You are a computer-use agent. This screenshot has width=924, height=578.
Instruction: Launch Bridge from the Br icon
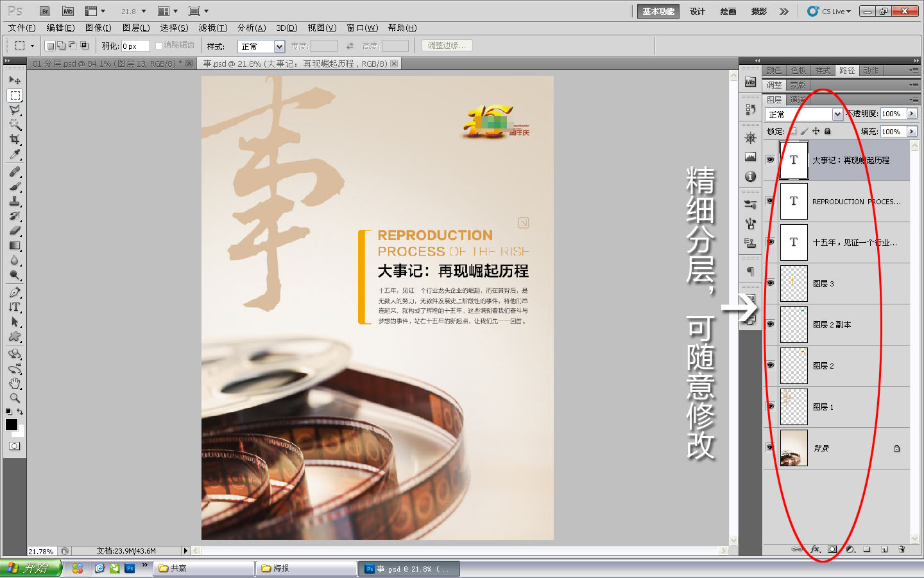45,11
